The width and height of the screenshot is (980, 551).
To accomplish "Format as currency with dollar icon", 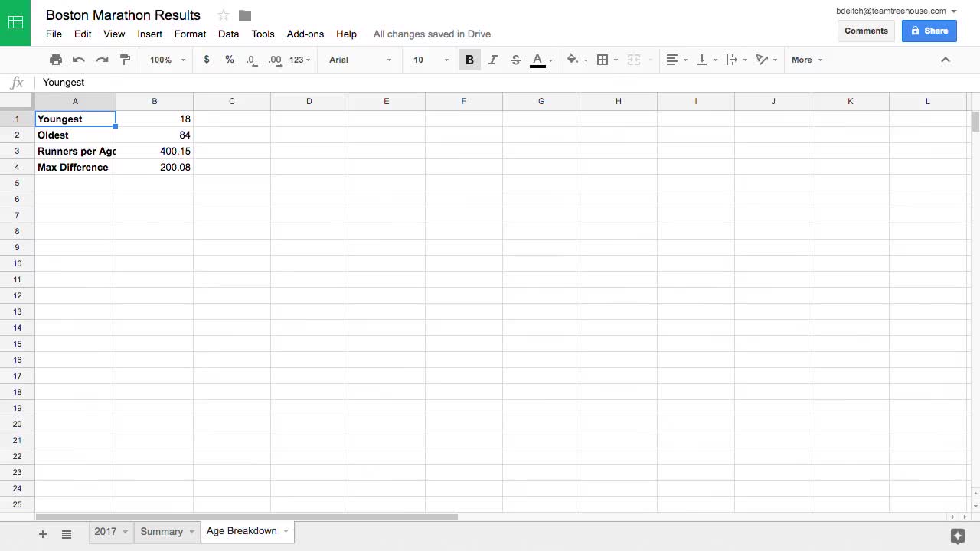I will [x=207, y=60].
